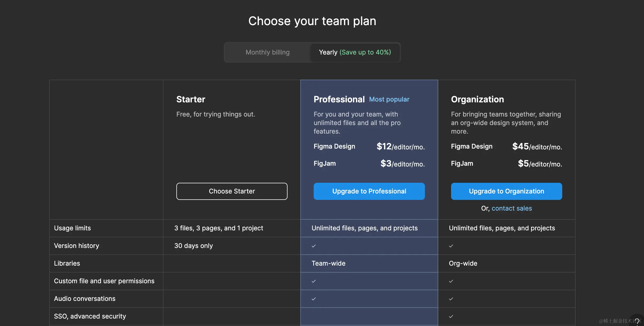Click the Professional Version history checkmark

tap(314, 246)
